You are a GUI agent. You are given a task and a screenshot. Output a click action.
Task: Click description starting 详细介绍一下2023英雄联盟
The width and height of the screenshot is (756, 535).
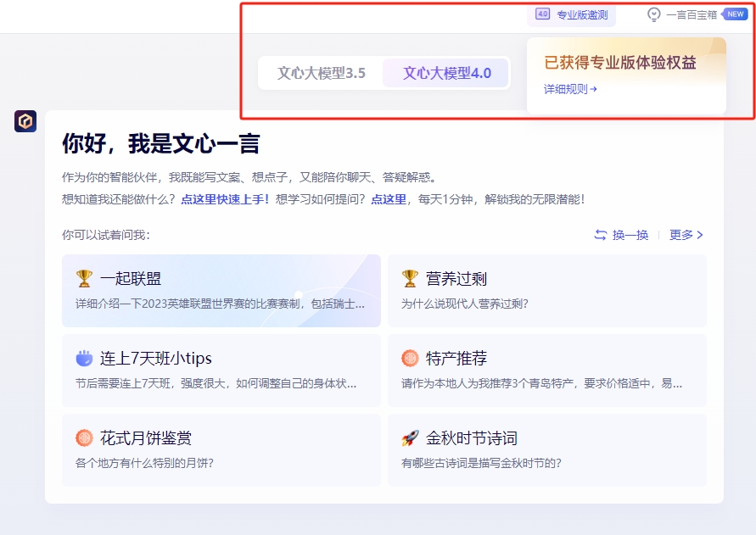220,304
